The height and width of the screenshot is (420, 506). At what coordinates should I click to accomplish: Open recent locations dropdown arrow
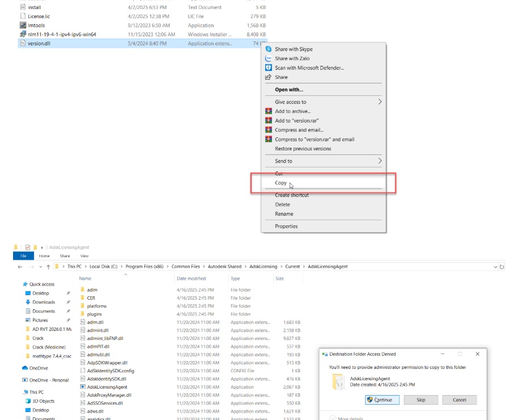tap(40, 266)
